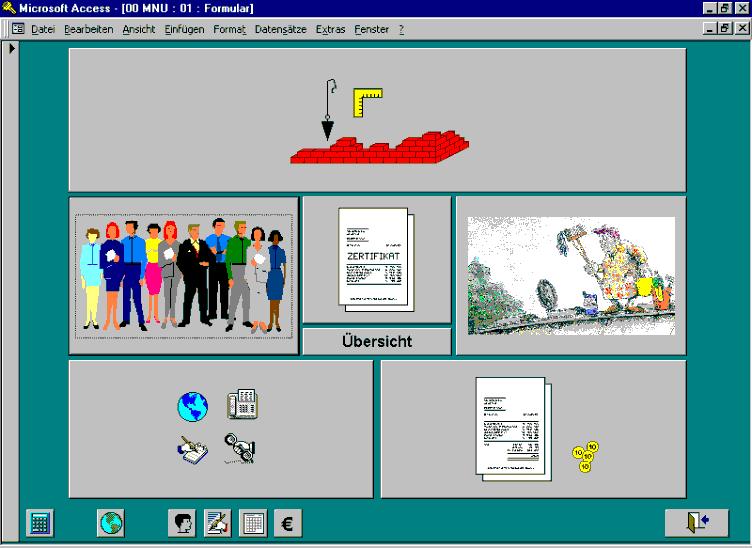752x548 pixels.
Task: Click the calculator icon in bottom bar
Action: (x=40, y=522)
